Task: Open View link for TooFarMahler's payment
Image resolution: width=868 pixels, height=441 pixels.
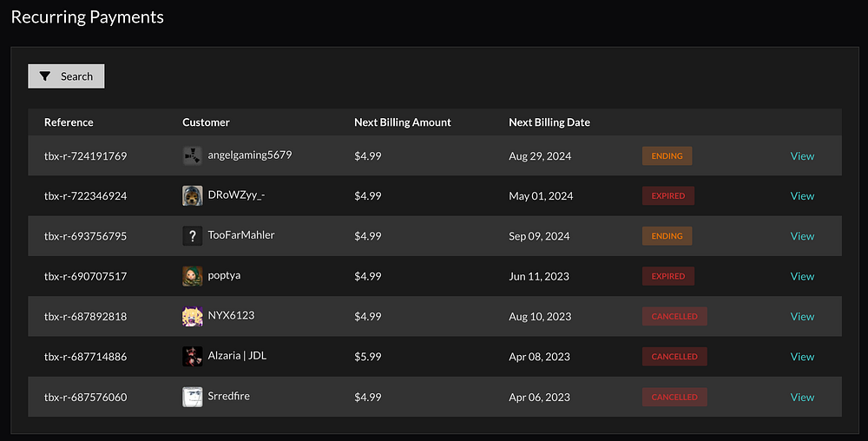Action: (802, 236)
